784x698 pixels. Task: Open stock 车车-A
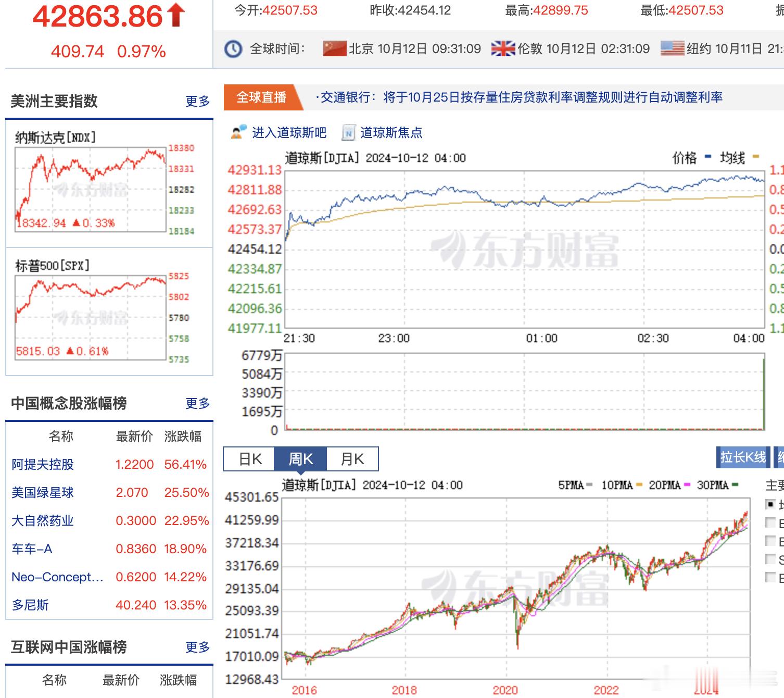click(x=32, y=549)
